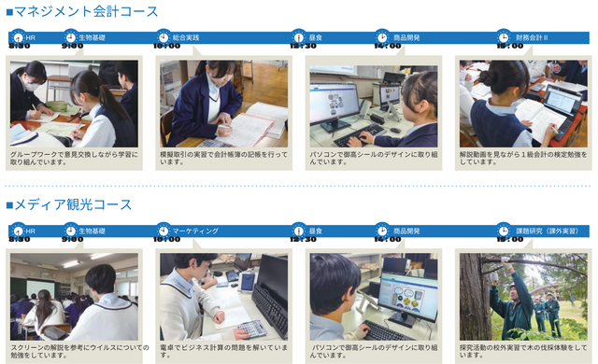Open the accounting ledger bookkeeping photo

224,104
